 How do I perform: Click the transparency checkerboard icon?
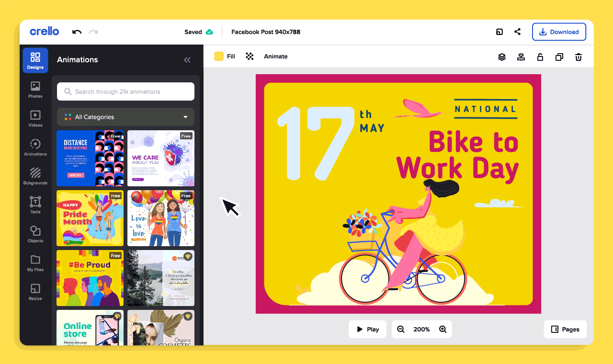tap(250, 57)
